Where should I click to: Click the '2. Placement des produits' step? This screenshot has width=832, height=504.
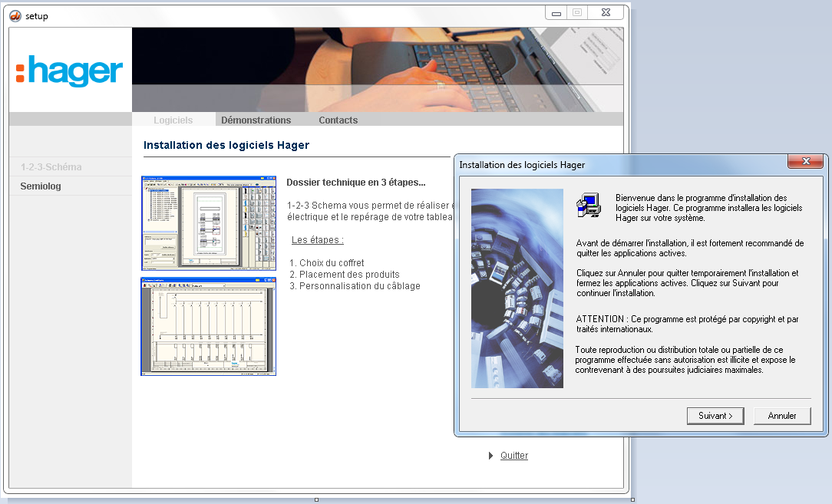pyautogui.click(x=345, y=275)
